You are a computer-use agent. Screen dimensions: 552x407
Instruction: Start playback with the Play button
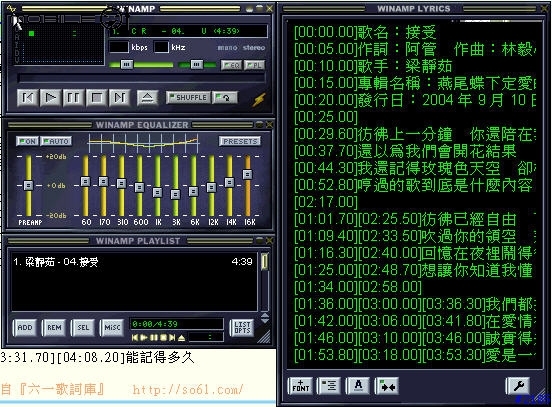point(51,98)
